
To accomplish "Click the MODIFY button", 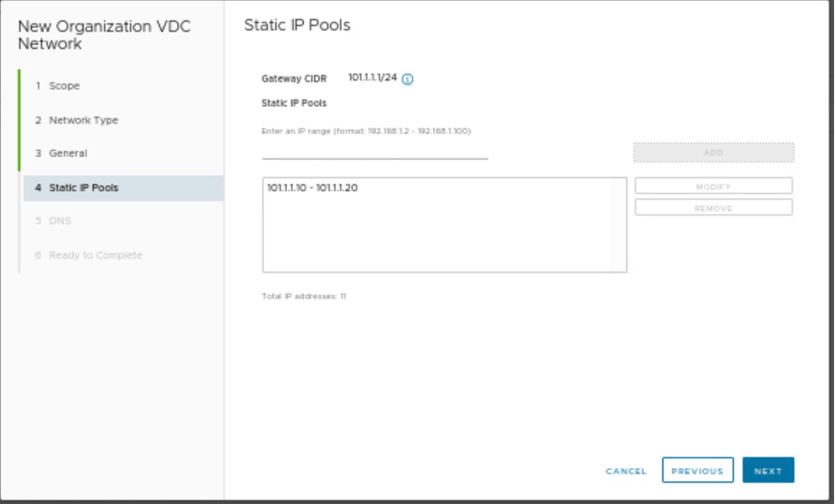I will click(713, 186).
